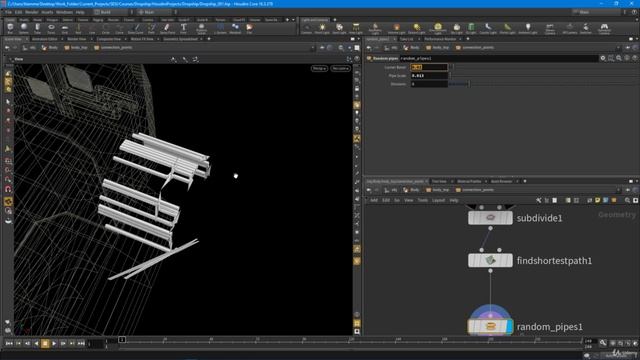Expand the scene view path dropdown arrow
This screenshot has width=640, height=360.
313,48
